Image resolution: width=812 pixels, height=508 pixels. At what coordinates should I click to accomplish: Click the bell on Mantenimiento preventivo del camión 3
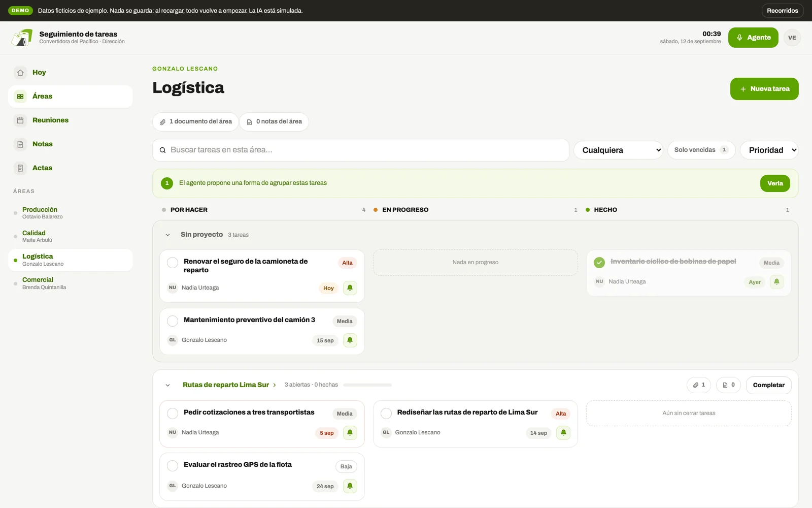coord(350,340)
